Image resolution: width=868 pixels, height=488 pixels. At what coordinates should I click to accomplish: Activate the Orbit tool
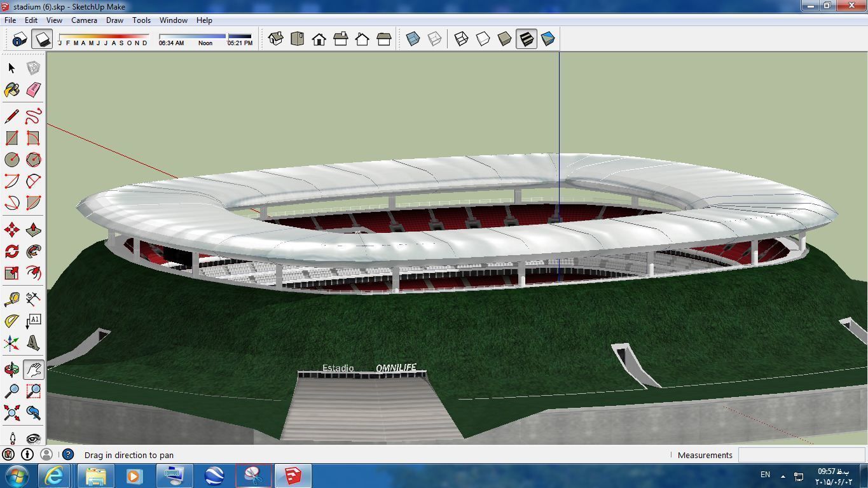click(x=11, y=369)
